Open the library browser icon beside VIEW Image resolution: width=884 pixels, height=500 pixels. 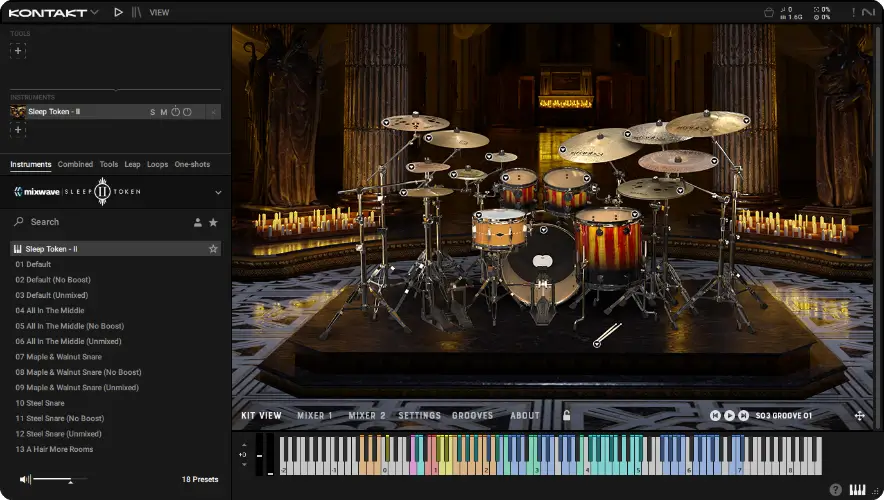coord(137,12)
